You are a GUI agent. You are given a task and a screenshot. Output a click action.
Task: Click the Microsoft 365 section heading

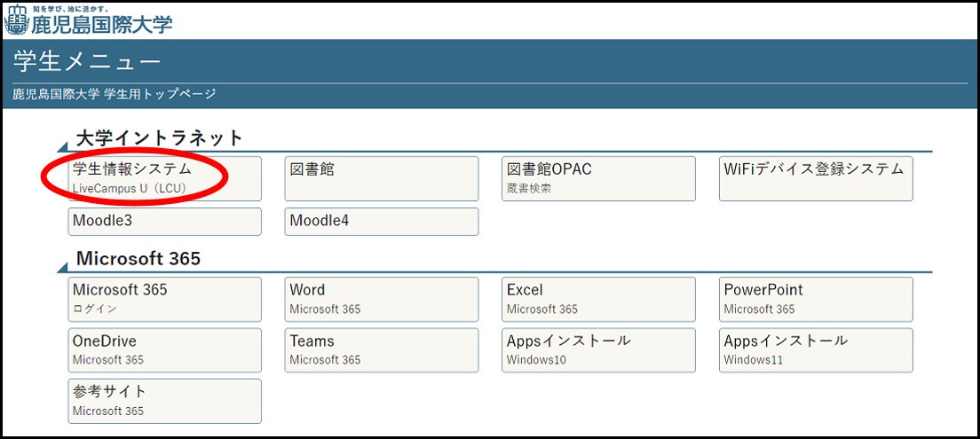pyautogui.click(x=138, y=258)
